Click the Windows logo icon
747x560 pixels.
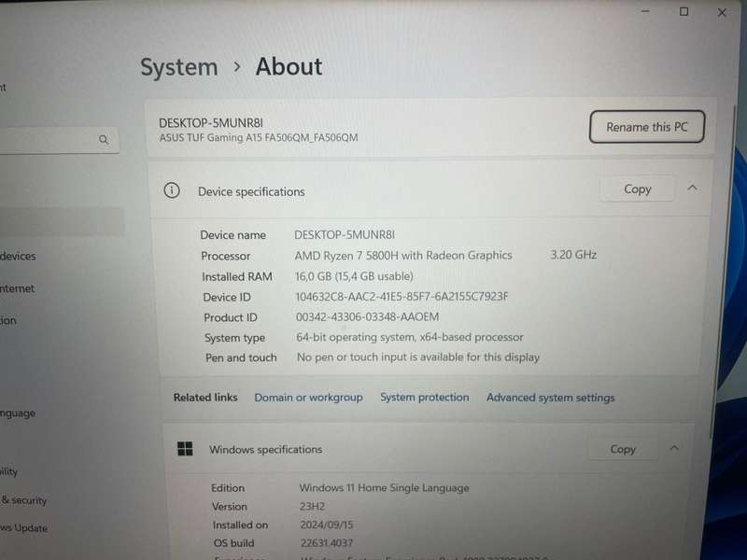click(185, 449)
